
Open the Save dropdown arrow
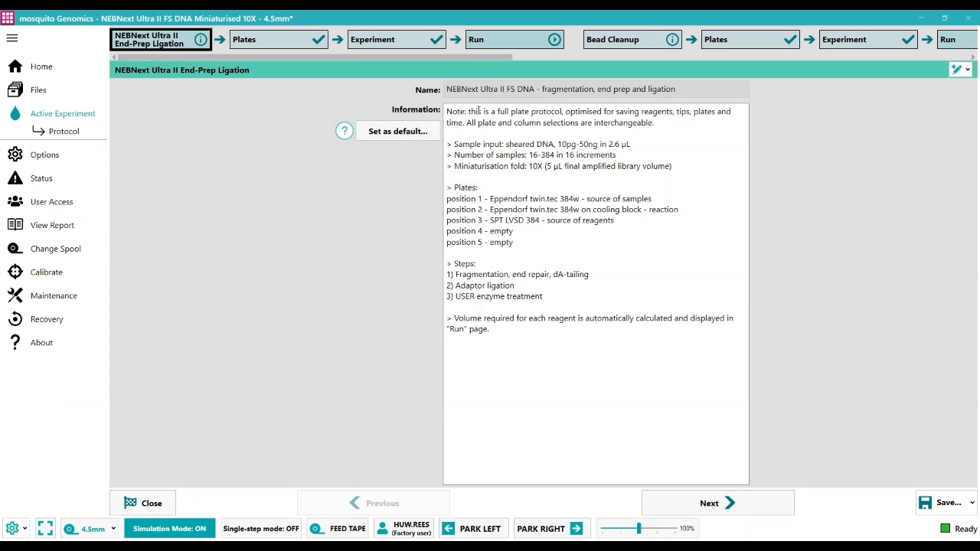(x=972, y=503)
